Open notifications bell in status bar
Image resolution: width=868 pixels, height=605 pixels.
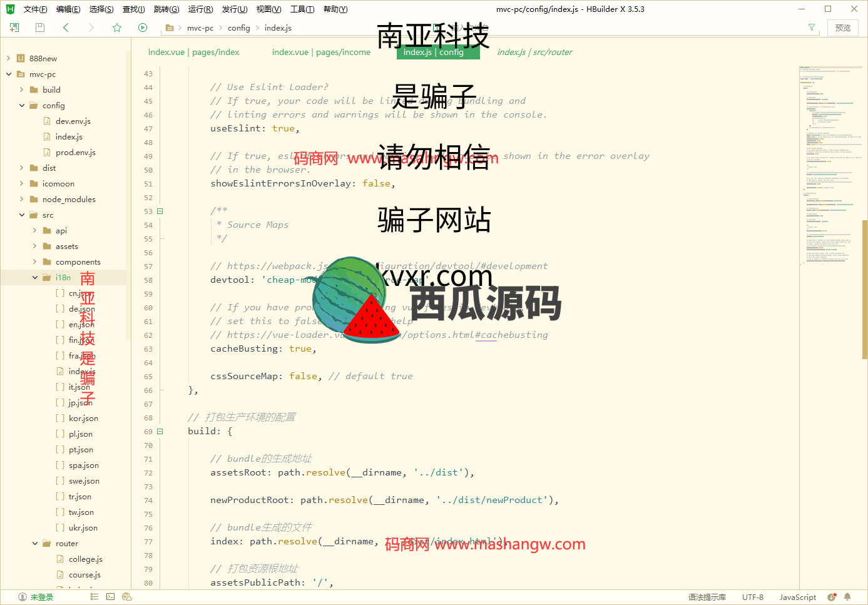pos(847,597)
